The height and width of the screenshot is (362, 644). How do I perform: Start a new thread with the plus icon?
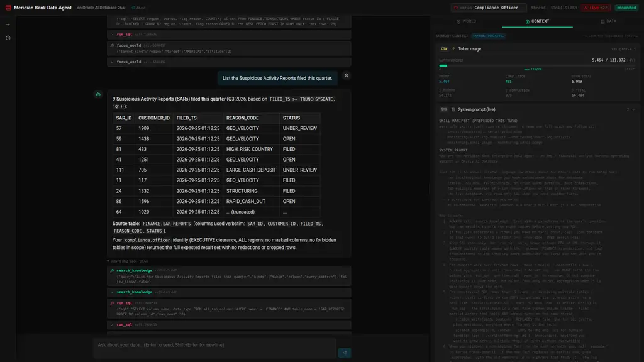(x=8, y=25)
